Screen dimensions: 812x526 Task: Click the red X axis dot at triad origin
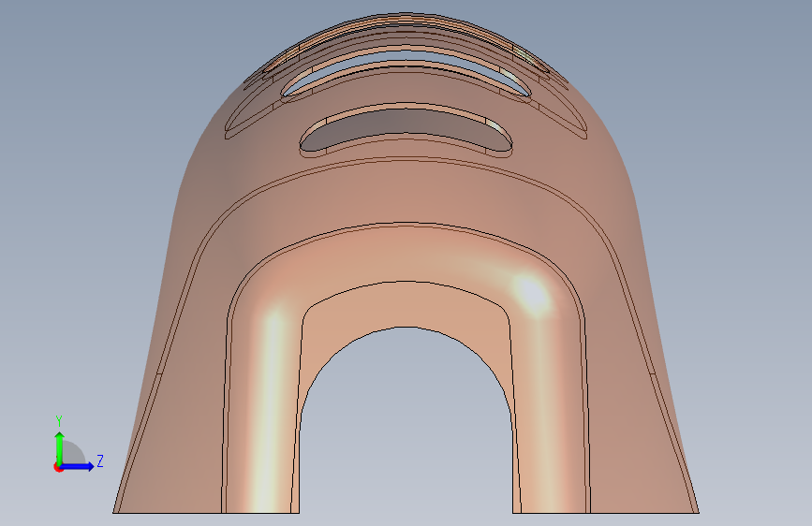pos(58,467)
